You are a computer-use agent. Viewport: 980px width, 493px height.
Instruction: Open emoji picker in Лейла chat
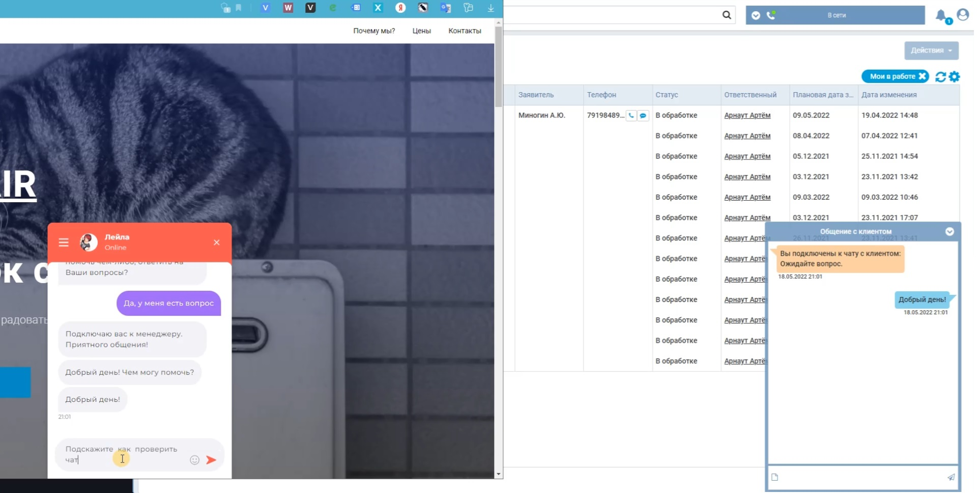point(194,460)
